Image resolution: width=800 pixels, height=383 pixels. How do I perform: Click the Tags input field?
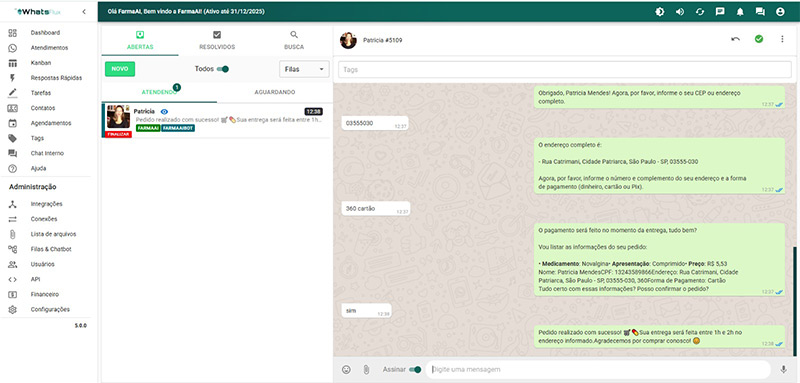564,69
